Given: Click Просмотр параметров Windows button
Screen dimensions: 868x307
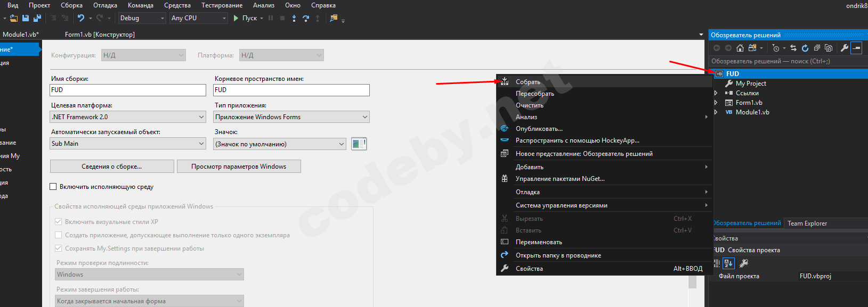Looking at the screenshot, I should point(239,167).
